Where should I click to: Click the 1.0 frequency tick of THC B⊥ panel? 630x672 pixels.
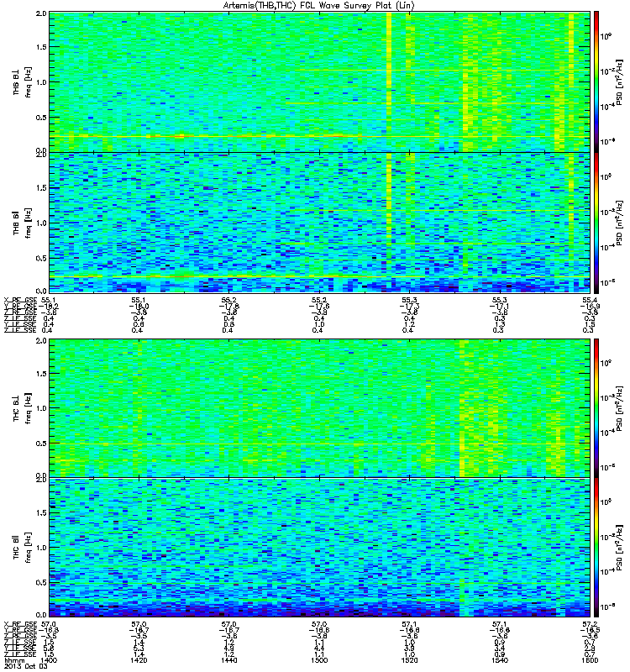pyautogui.click(x=41, y=408)
